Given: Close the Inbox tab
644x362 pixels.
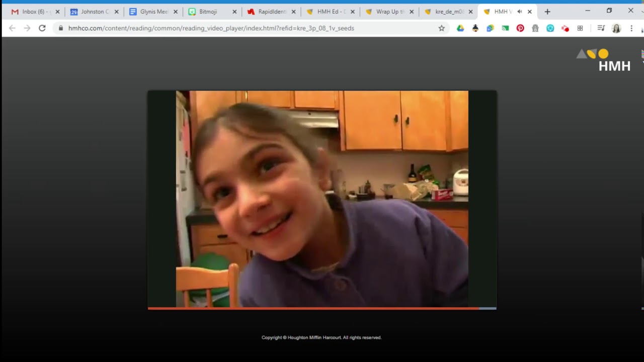Looking at the screenshot, I should 57,12.
